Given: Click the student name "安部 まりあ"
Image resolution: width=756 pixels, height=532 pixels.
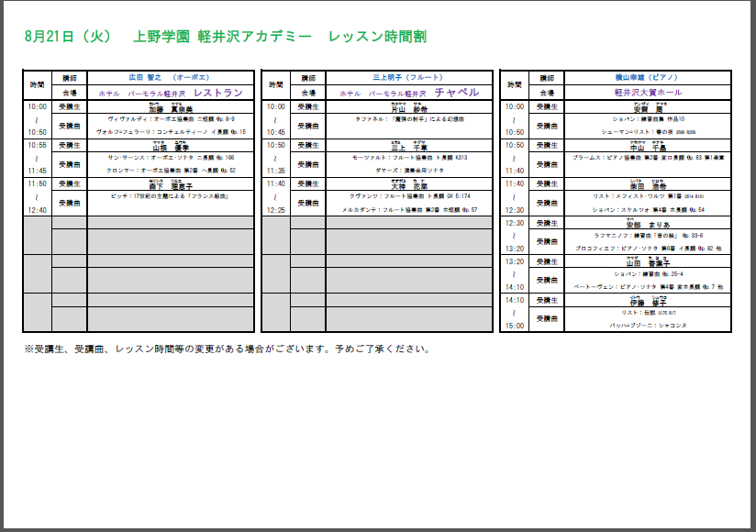Looking at the screenshot, I should click(648, 224).
